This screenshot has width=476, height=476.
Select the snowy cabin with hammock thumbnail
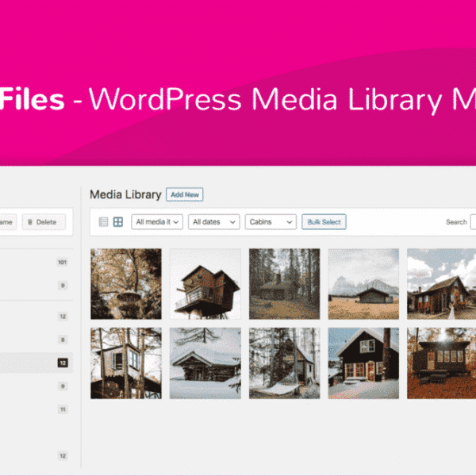285,363
